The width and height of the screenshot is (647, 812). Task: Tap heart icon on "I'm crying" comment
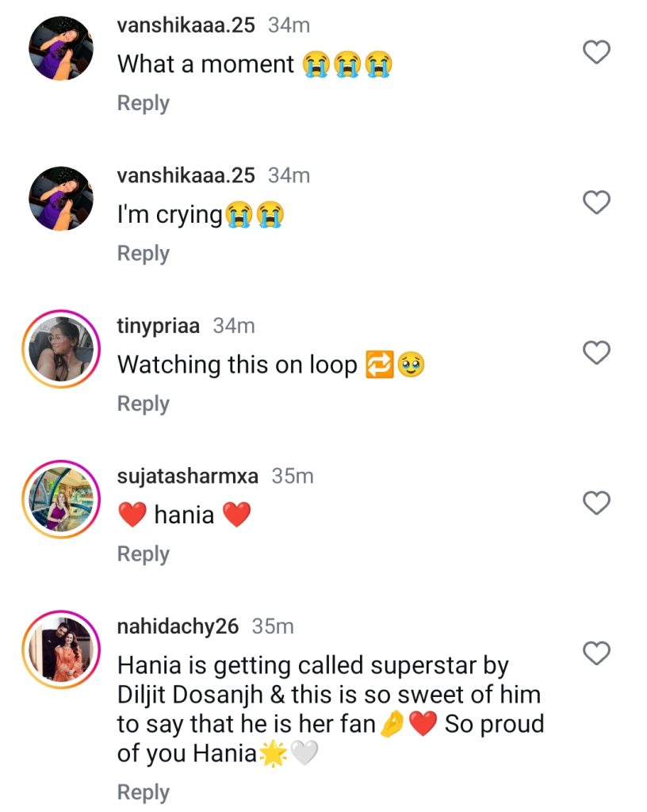click(596, 202)
